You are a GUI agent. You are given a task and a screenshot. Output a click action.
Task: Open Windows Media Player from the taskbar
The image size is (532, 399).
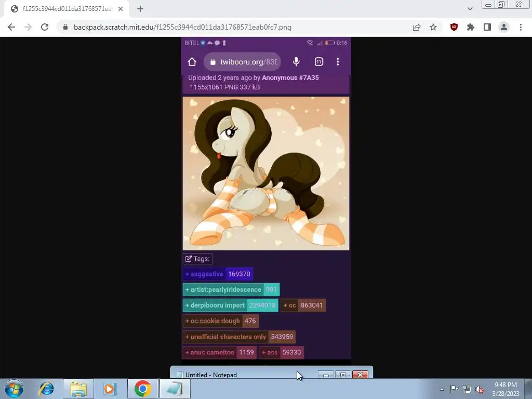pos(110,389)
